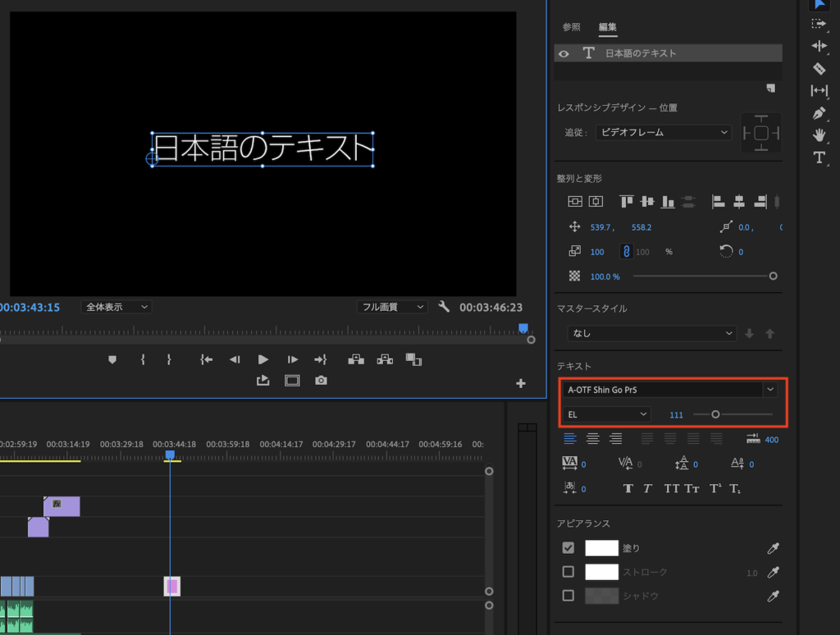Select the Razor tool
This screenshot has width=840, height=635.
pyautogui.click(x=819, y=68)
